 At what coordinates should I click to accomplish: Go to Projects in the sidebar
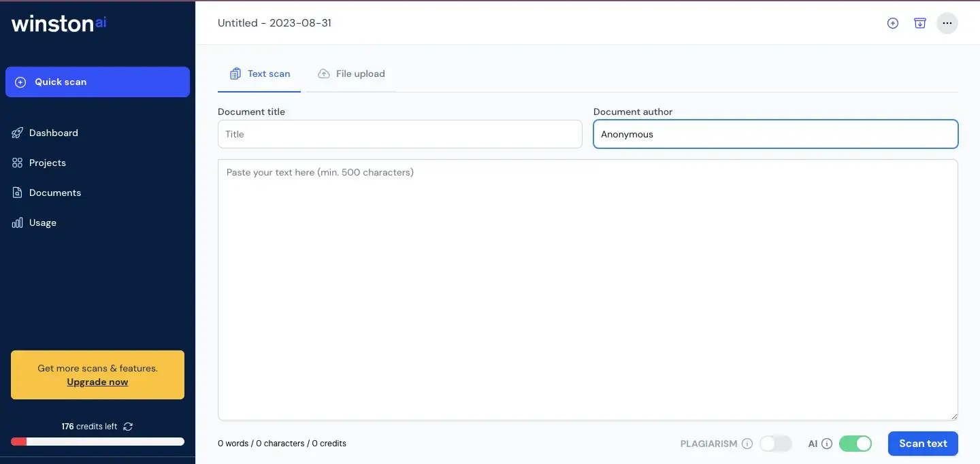(47, 163)
